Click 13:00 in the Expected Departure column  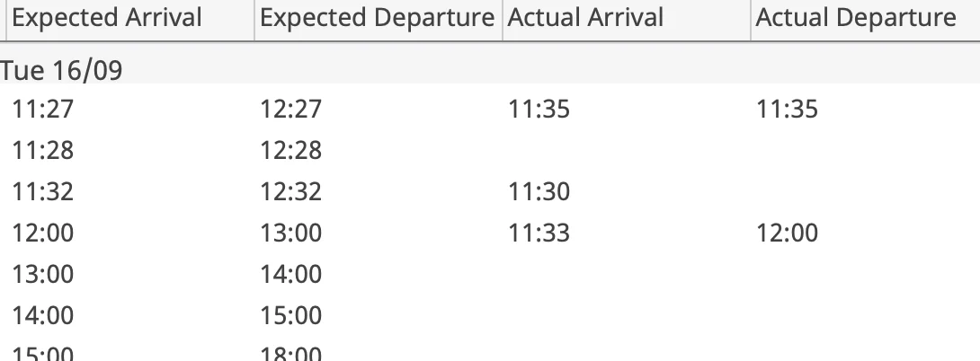point(290,233)
